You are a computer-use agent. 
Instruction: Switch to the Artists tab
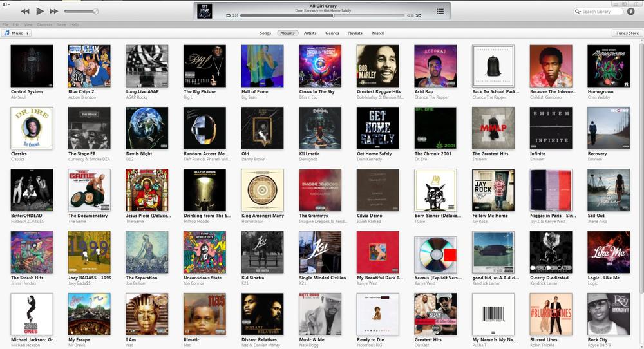click(310, 33)
